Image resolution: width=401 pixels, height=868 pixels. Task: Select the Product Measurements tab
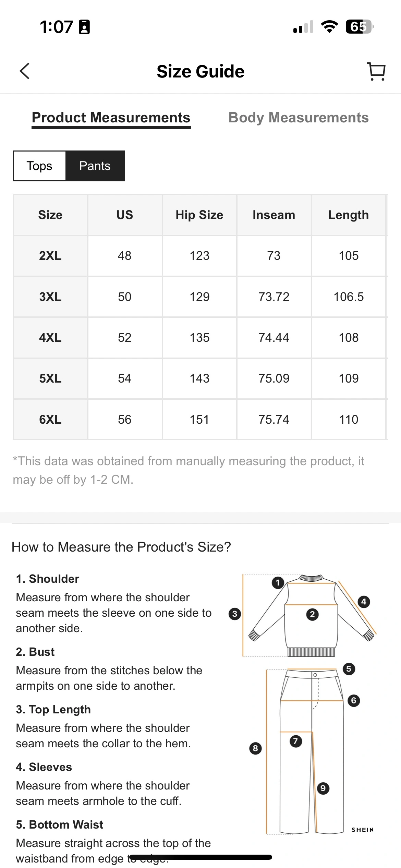(111, 118)
